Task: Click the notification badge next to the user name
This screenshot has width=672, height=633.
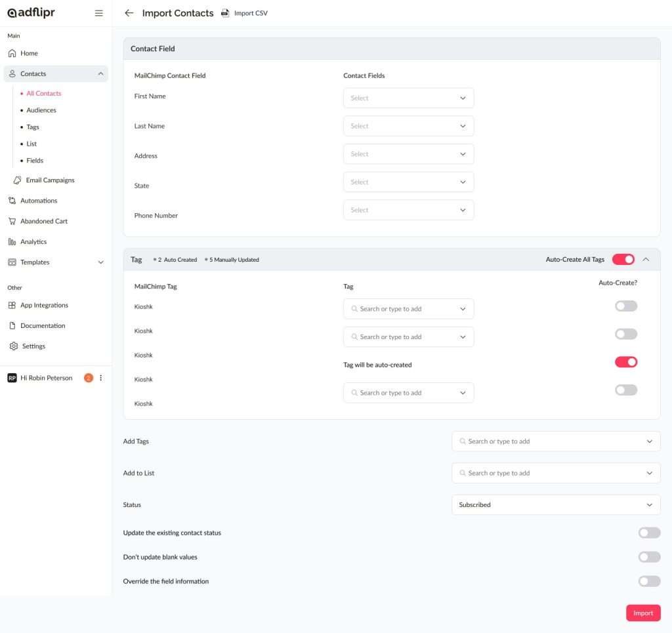Action: (89, 378)
